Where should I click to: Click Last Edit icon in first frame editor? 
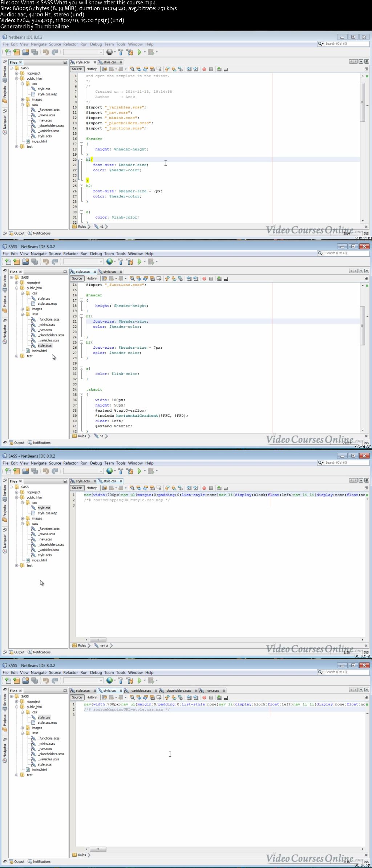click(105, 69)
